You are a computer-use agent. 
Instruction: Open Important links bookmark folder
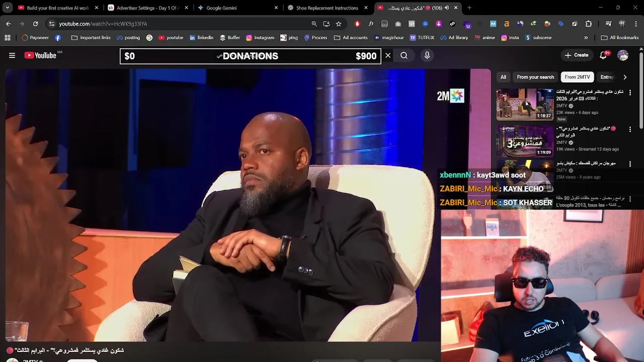tap(91, 38)
